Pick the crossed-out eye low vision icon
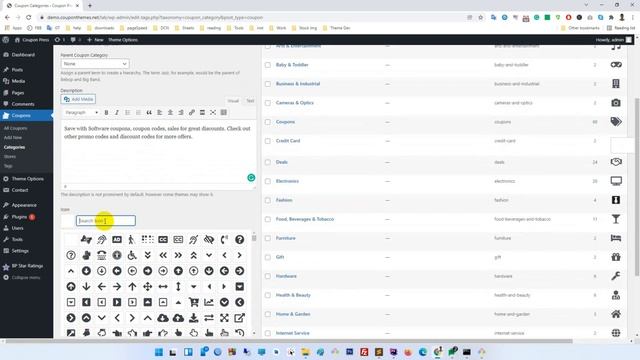The image size is (640, 360). pyautogui.click(x=209, y=240)
